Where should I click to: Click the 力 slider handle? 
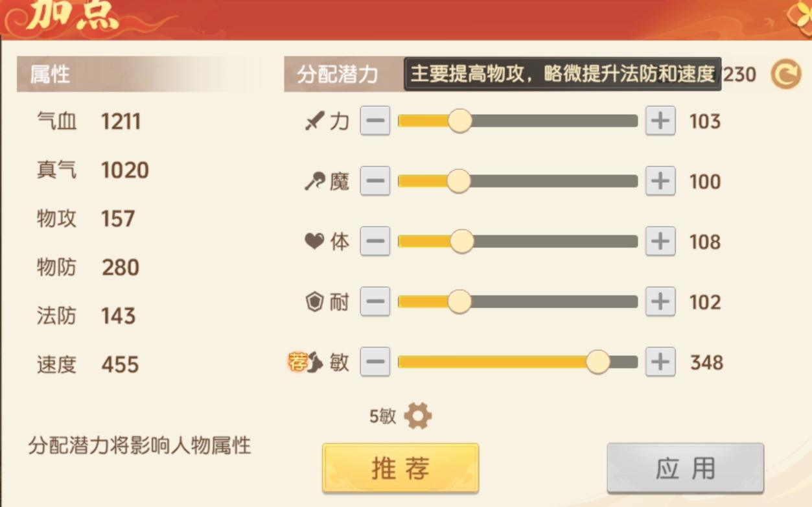[460, 121]
